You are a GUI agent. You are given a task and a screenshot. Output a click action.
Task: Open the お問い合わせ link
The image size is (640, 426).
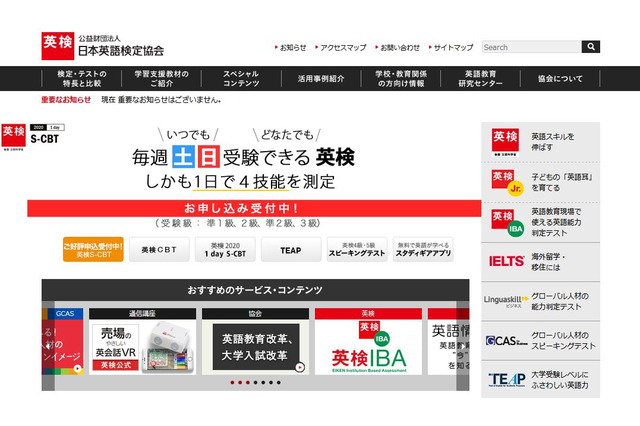pos(398,47)
